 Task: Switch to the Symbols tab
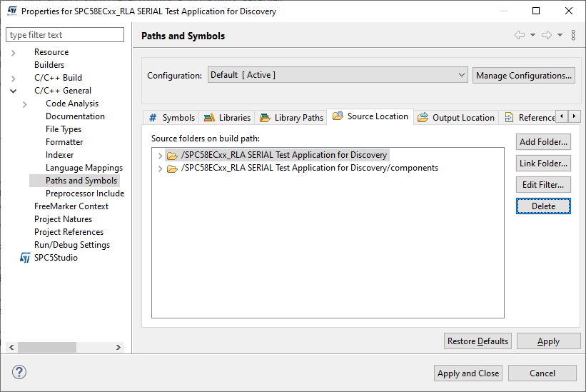click(171, 118)
